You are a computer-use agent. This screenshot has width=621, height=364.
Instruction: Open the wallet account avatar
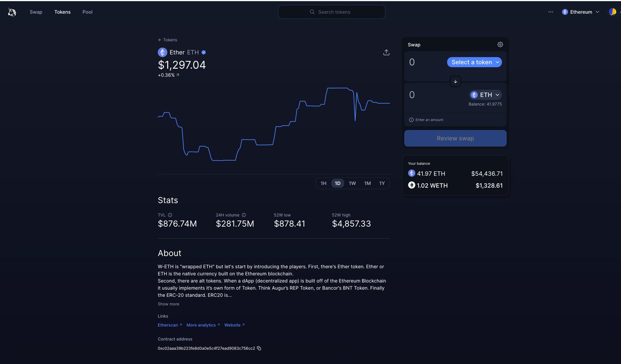pos(613,12)
